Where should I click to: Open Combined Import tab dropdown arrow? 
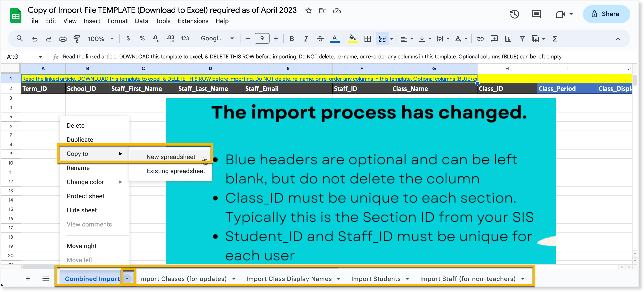pos(127,279)
